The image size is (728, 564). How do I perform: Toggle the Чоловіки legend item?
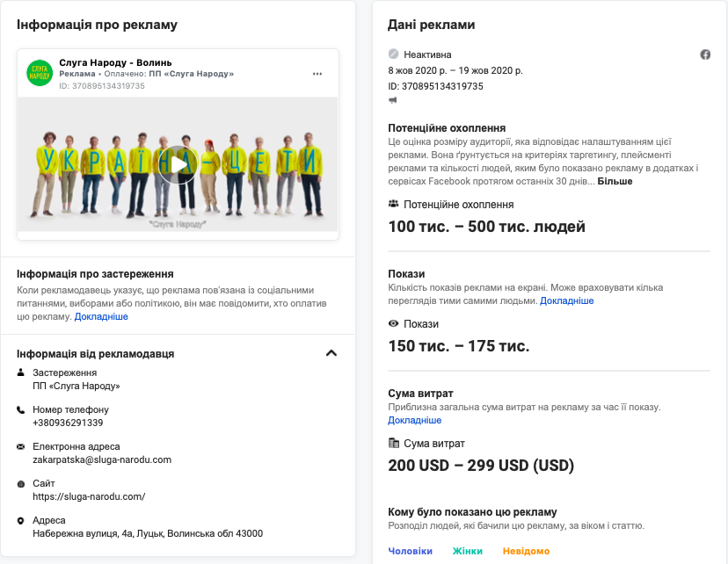[x=410, y=551]
